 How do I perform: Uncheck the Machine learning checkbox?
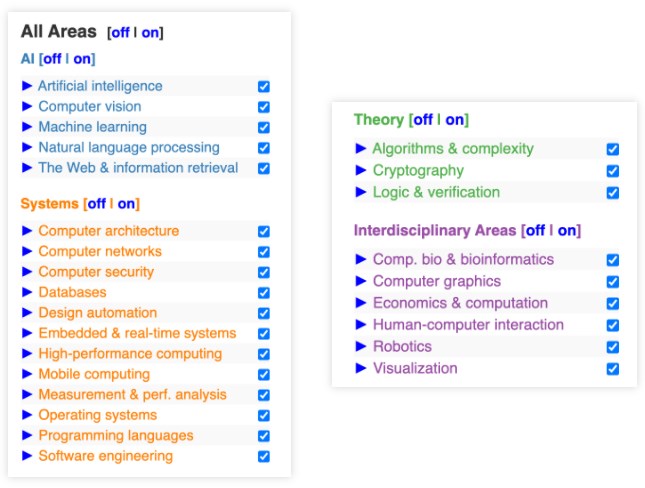click(x=264, y=128)
